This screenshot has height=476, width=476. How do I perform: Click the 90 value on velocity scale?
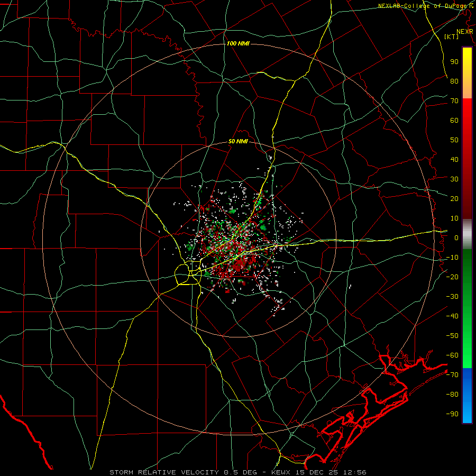tap(454, 62)
